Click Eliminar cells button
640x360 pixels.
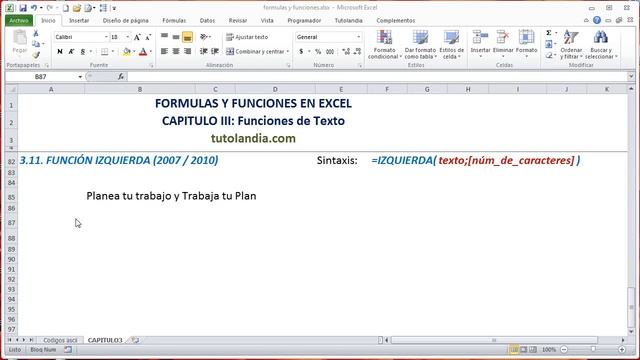tap(503, 43)
